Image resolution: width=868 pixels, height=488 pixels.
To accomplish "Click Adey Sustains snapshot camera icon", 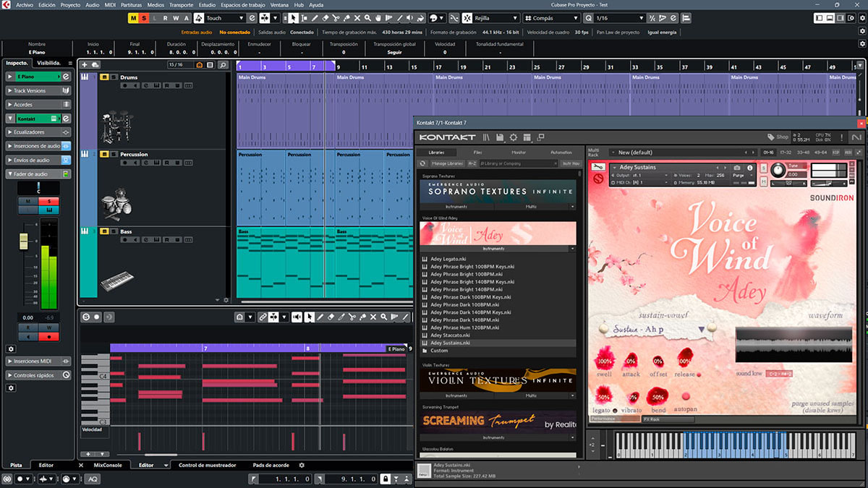I will click(738, 167).
